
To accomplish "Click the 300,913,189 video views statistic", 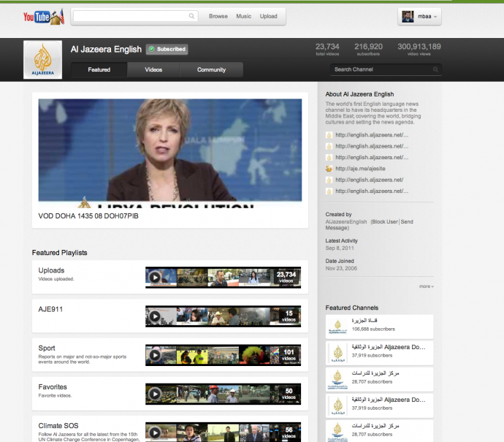I will (x=419, y=49).
